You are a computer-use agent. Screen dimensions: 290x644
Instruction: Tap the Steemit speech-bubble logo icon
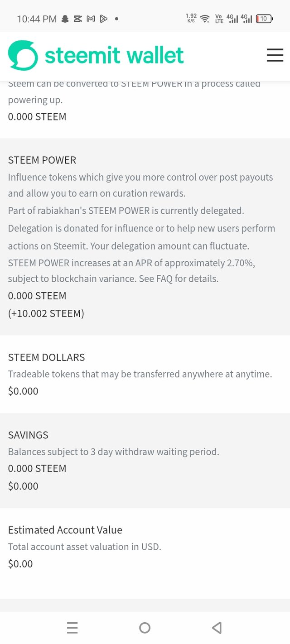23,55
